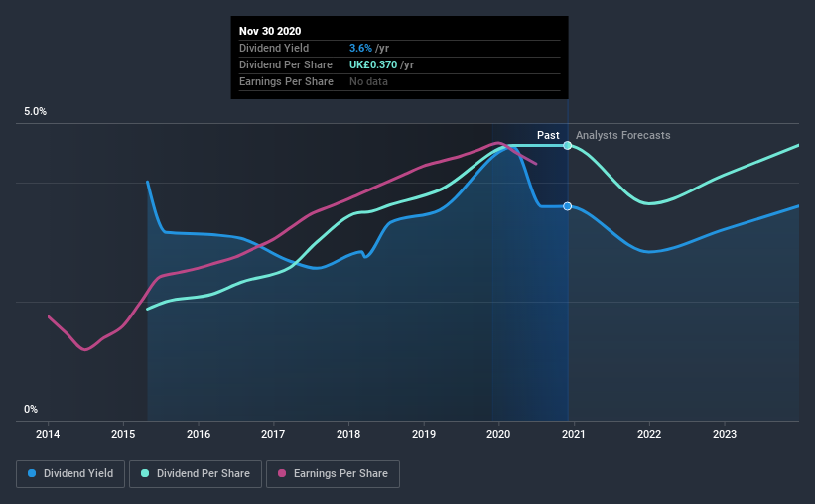815x504 pixels.
Task: Toggle the Dividend Per Share legend button
Action: [x=196, y=474]
